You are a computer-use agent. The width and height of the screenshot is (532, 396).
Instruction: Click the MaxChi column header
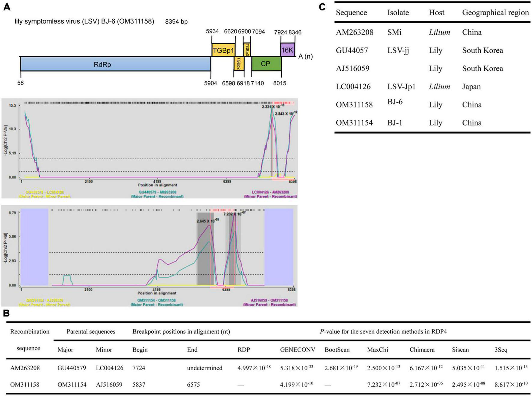[377, 350]
